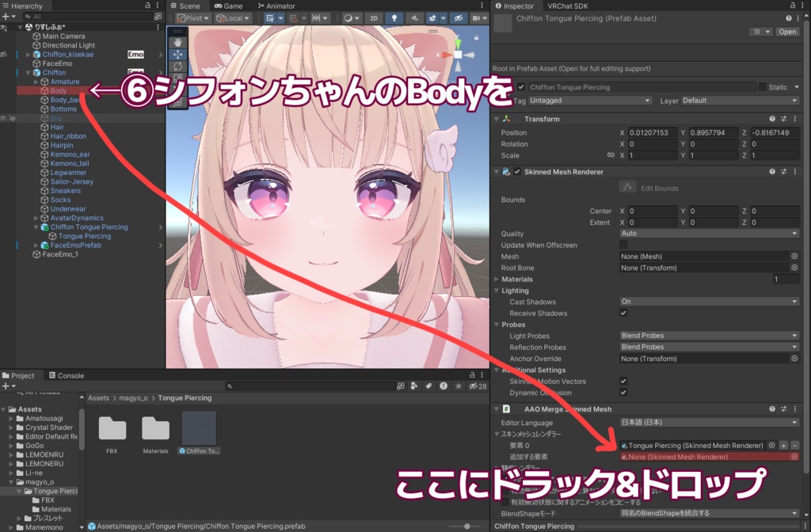This screenshot has width=811, height=532.
Task: Toggle scene audio mute icon
Action: (x=414, y=18)
